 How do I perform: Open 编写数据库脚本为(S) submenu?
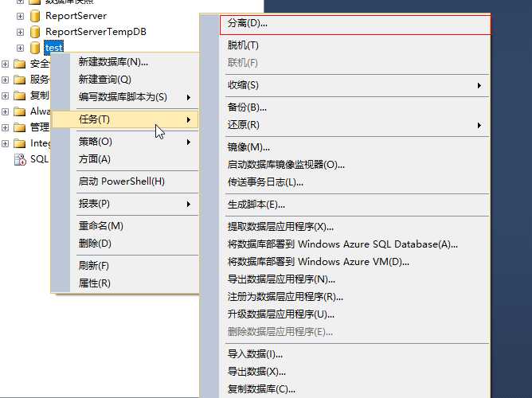[125, 97]
